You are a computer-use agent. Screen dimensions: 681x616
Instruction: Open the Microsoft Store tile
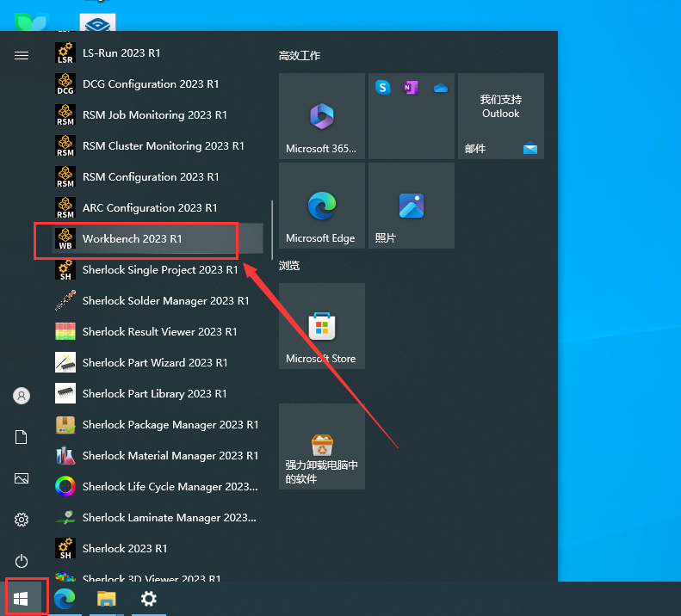(x=321, y=326)
